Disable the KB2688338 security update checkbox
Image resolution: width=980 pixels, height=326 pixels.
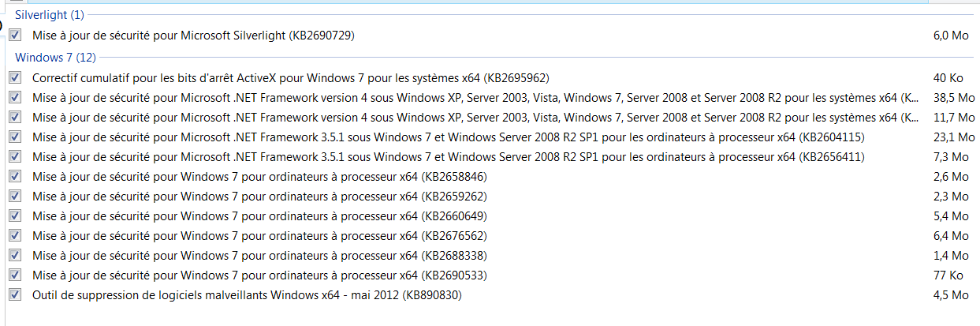pos(15,255)
